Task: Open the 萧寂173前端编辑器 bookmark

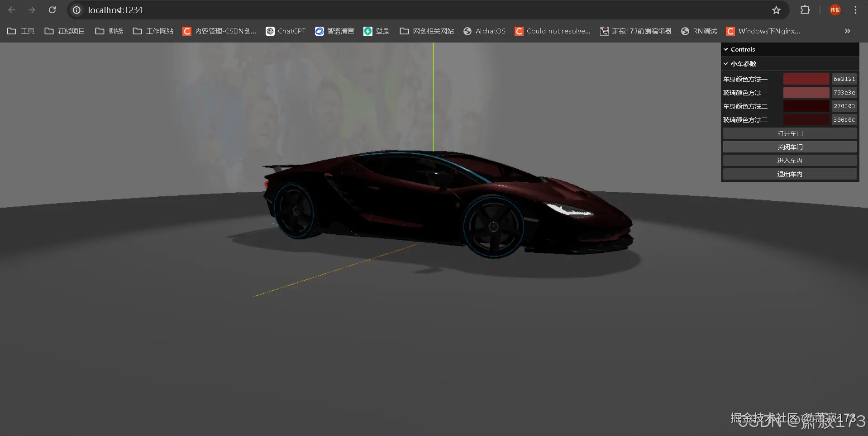Action: click(635, 31)
